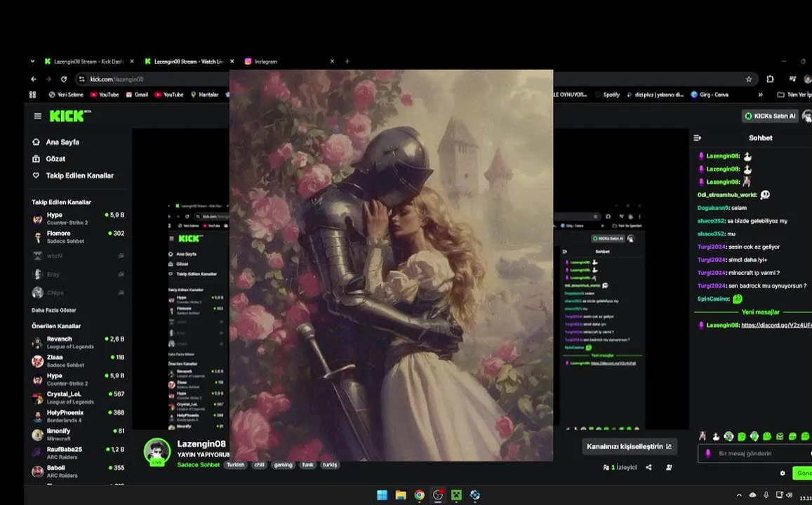Select the funk tag
Image resolution: width=812 pixels, height=505 pixels.
coord(307,464)
